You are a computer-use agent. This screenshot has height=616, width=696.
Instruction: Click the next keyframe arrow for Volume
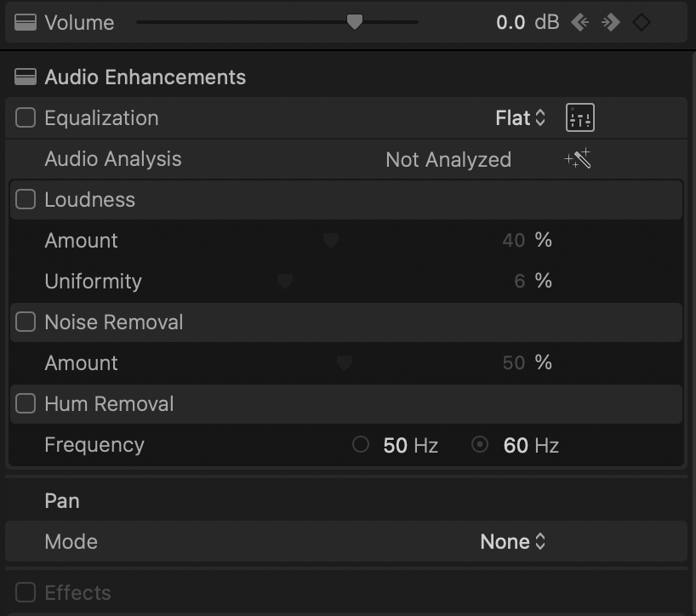pyautogui.click(x=610, y=23)
